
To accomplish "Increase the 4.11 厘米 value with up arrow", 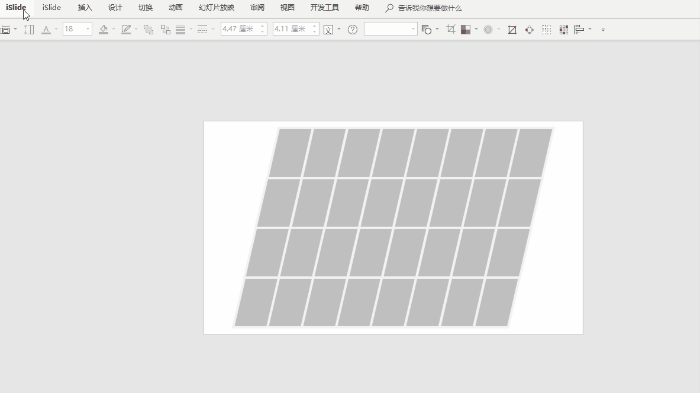I will tap(315, 26).
